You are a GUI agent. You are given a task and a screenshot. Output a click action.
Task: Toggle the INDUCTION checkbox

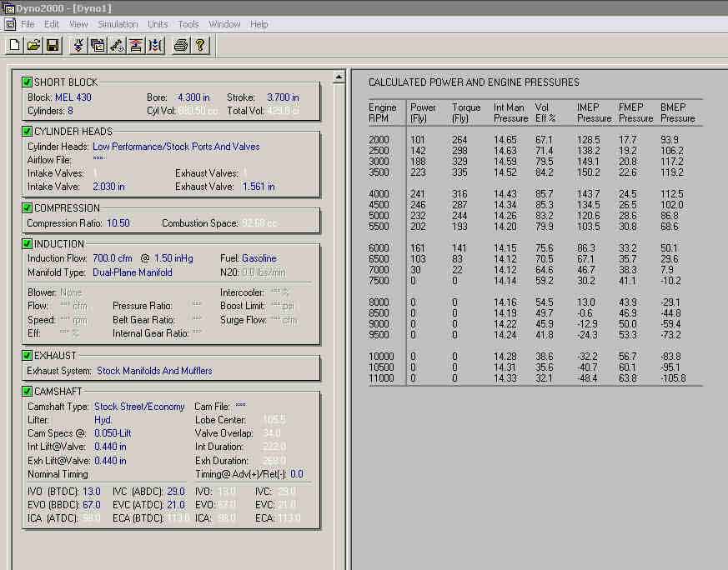[28, 244]
